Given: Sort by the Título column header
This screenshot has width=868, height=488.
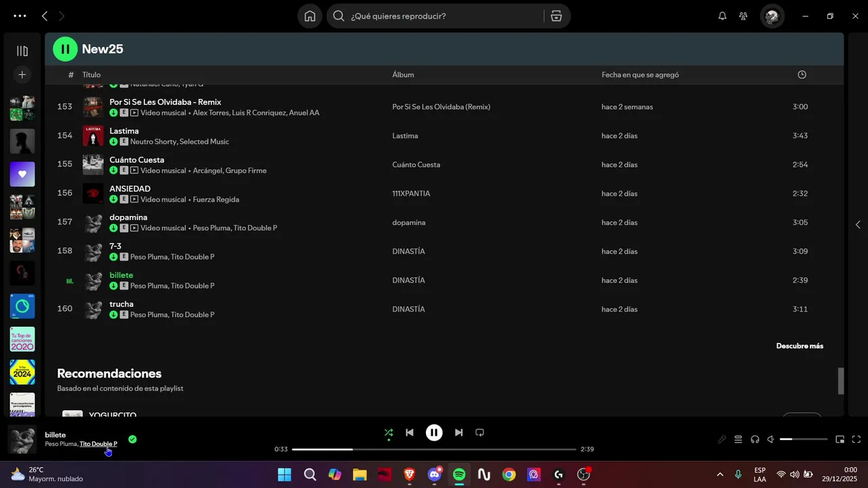Looking at the screenshot, I should (x=92, y=75).
